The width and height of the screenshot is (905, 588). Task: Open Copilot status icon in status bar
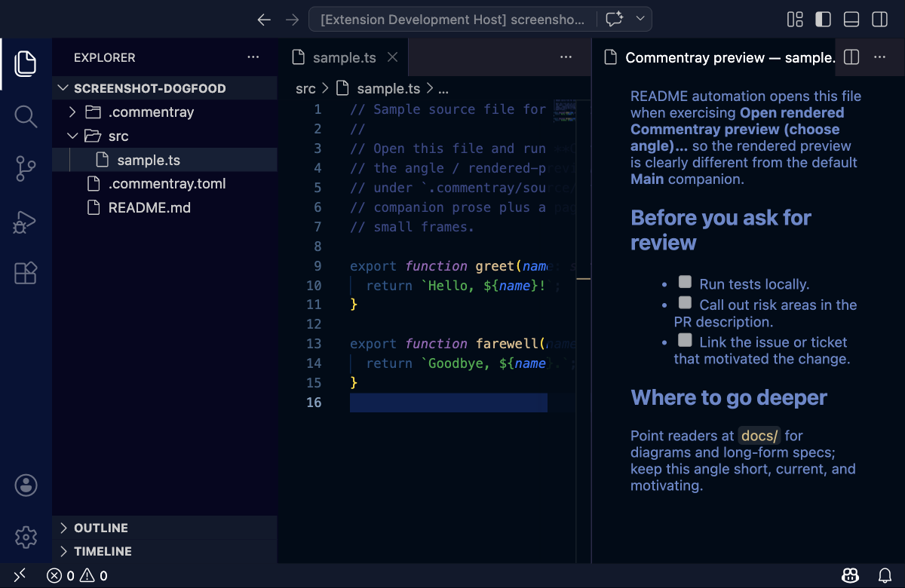point(851,576)
